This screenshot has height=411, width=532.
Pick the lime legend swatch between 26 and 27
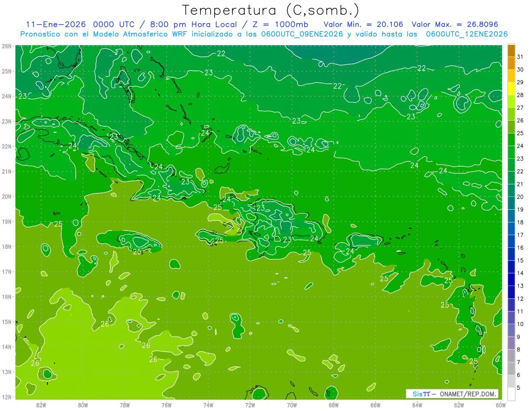[511, 114]
